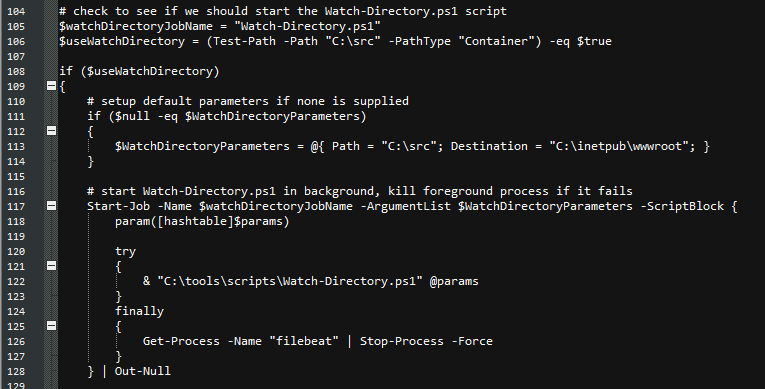This screenshot has height=389, width=765.
Task: Collapse the try block fold marker on line 121
Action: [51, 266]
